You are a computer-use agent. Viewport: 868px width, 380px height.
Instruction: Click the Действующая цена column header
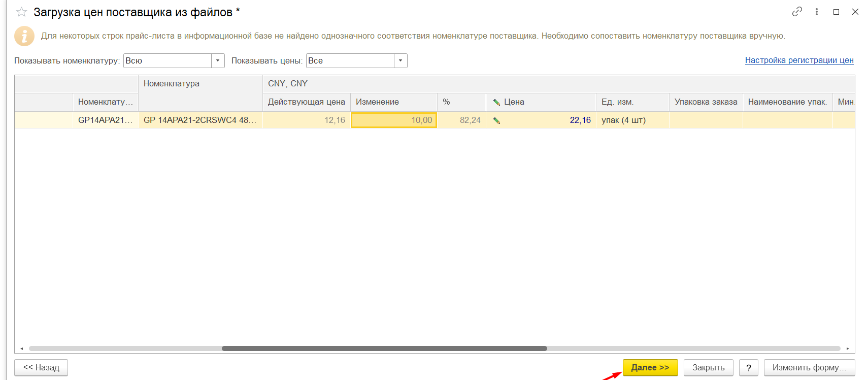[x=306, y=102]
